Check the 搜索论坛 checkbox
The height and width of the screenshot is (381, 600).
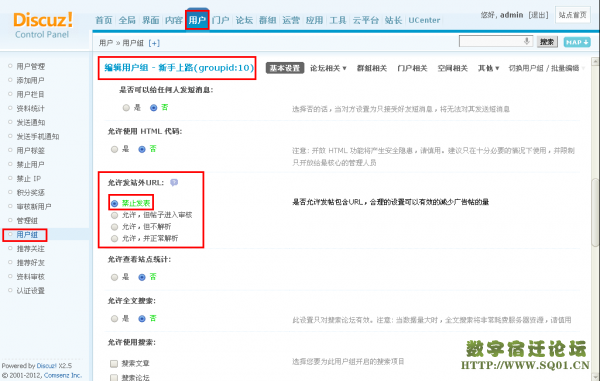114,378
